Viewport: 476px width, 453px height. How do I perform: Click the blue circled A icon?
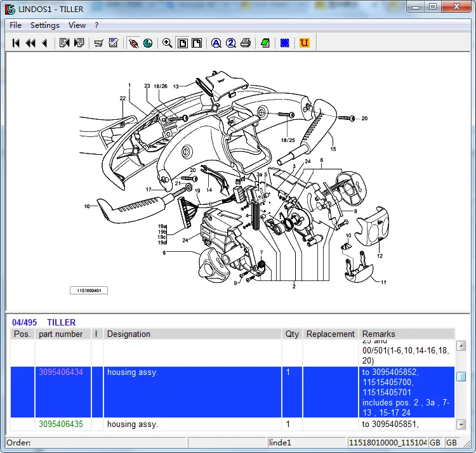(216, 43)
